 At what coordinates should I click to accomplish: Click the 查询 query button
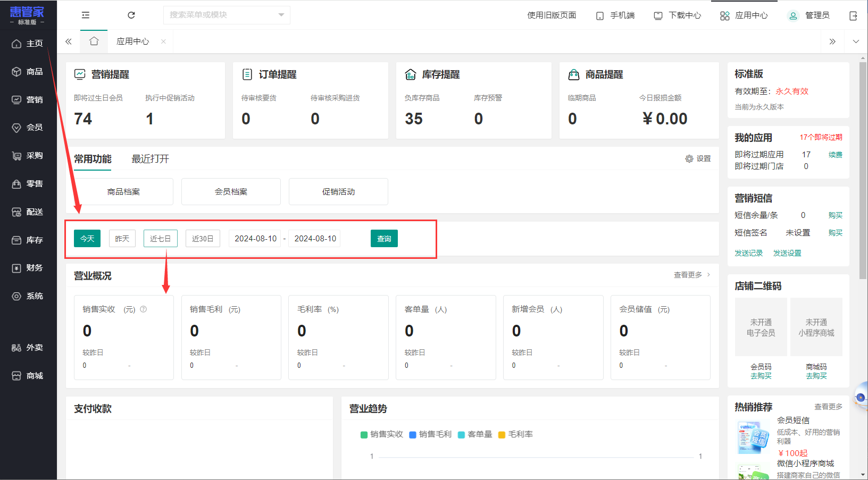click(384, 239)
